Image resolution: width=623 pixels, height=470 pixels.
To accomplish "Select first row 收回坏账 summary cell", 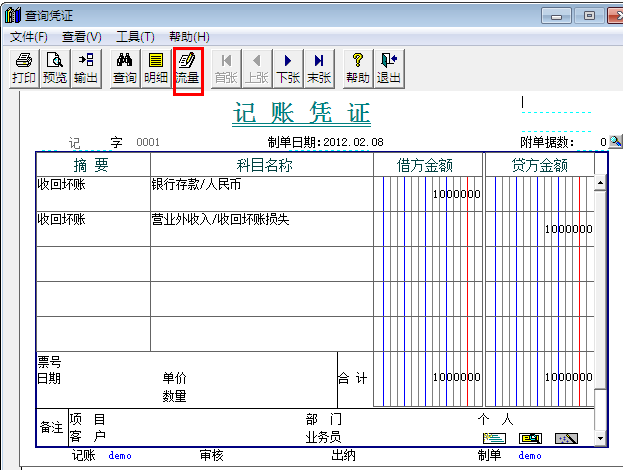I will click(x=93, y=194).
